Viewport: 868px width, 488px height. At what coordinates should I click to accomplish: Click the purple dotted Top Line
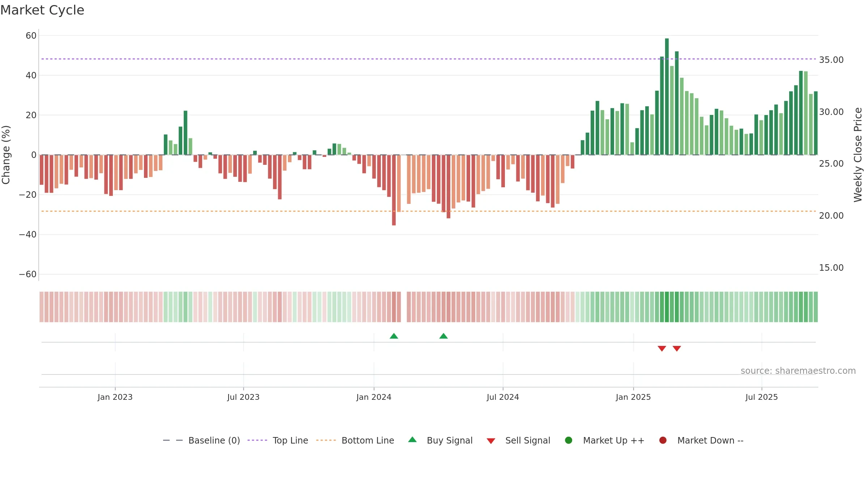point(429,59)
